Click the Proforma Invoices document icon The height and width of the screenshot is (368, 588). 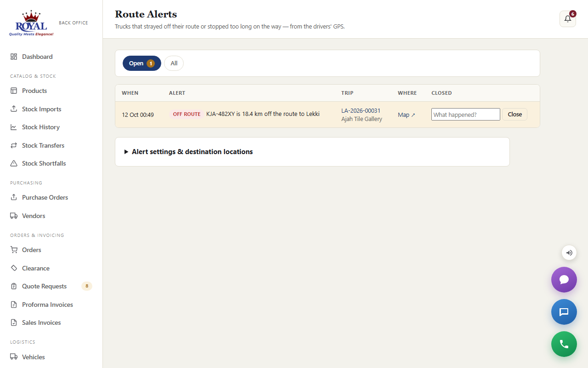[x=14, y=305]
